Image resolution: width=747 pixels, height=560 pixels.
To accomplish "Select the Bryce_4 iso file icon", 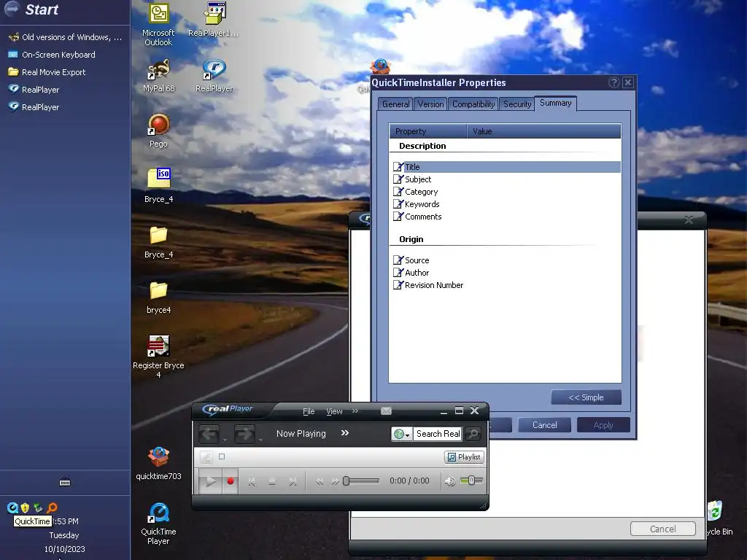I will pos(158,186).
